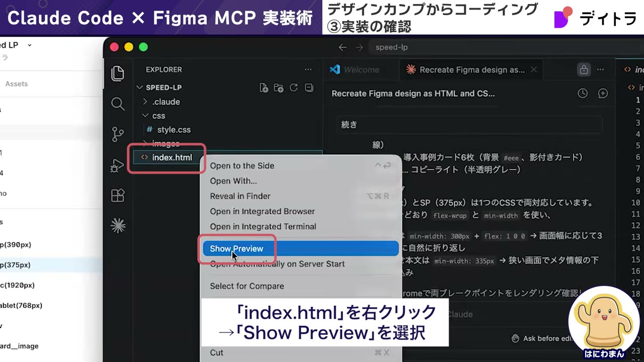Click the lock icon in editor toolbar
Image resolution: width=644 pixels, height=362 pixels.
click(584, 70)
